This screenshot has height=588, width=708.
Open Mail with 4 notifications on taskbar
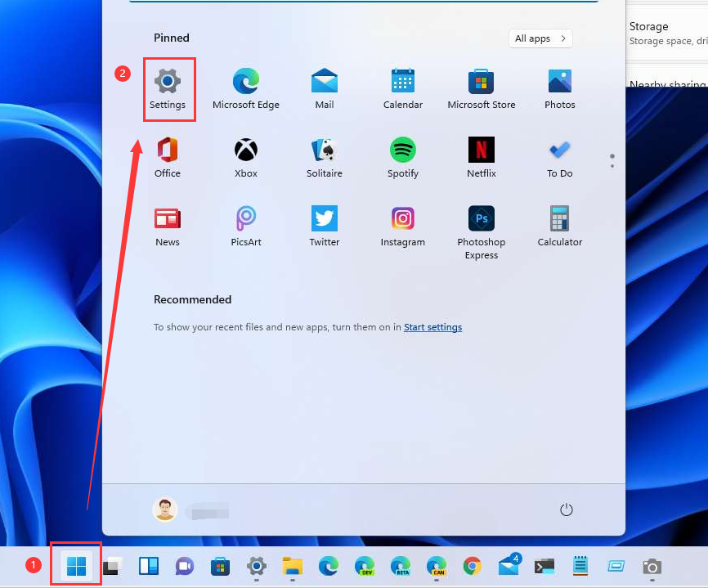[x=509, y=564]
